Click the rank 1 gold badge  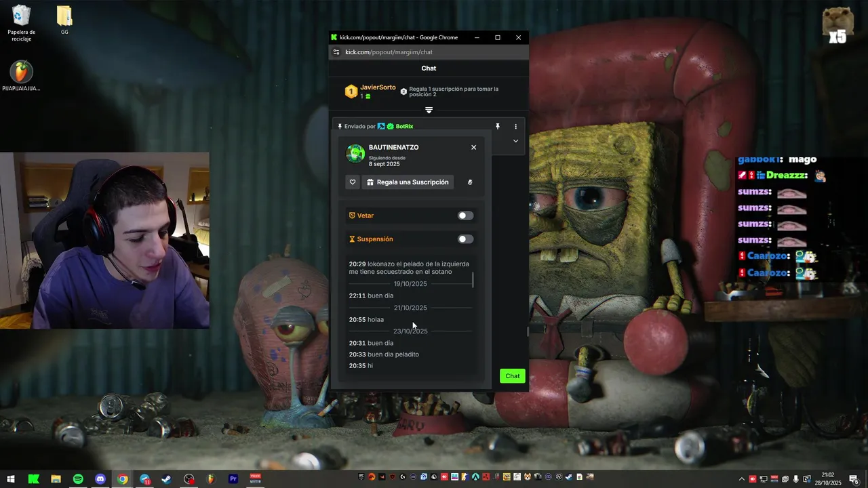[351, 91]
